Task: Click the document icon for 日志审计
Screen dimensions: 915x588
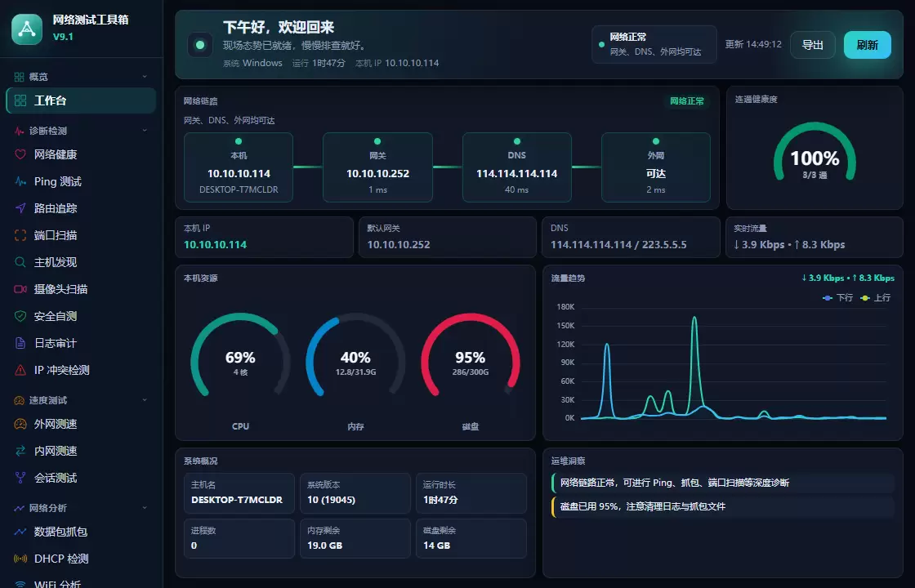Action: pyautogui.click(x=20, y=343)
